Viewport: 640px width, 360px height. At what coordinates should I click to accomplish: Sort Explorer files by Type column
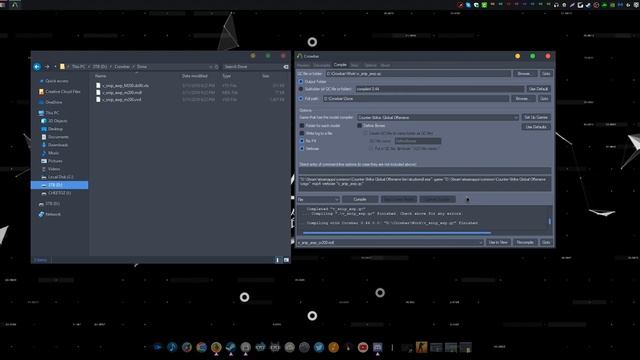[227, 76]
